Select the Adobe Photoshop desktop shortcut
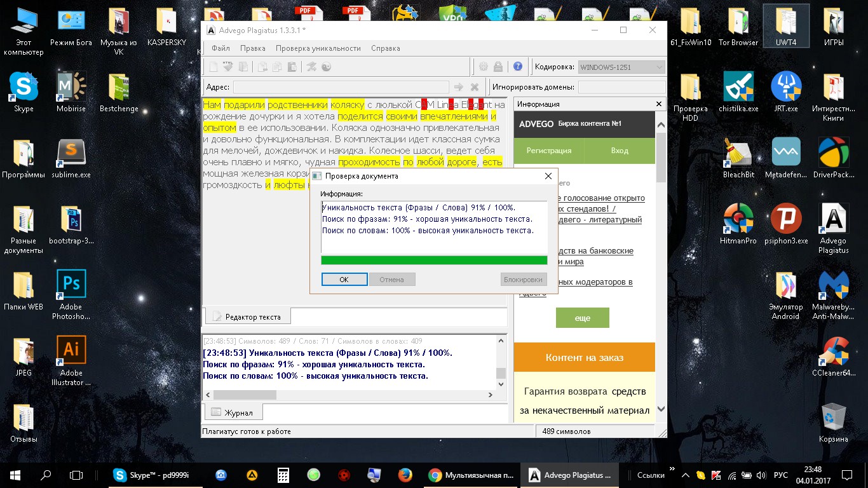 71,295
